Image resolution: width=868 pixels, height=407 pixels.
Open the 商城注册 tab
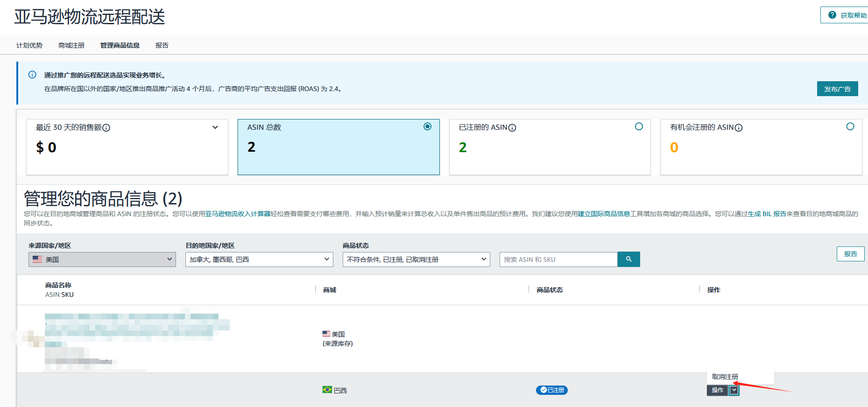click(71, 45)
